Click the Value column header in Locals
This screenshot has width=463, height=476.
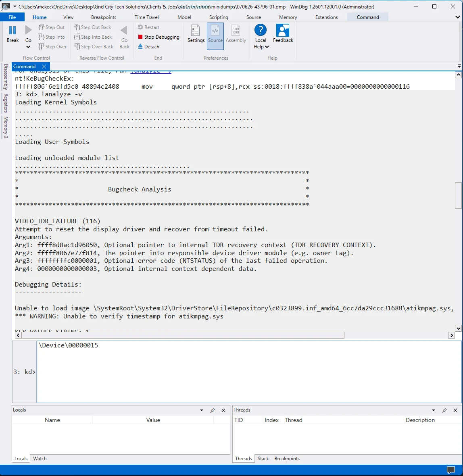tap(153, 420)
